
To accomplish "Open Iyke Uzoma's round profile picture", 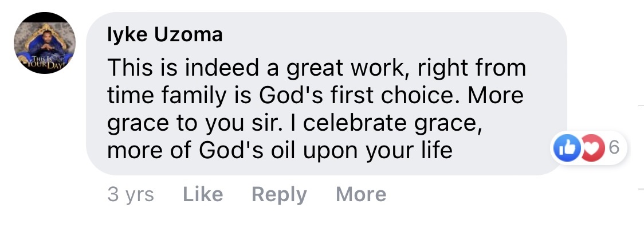I will [45, 43].
